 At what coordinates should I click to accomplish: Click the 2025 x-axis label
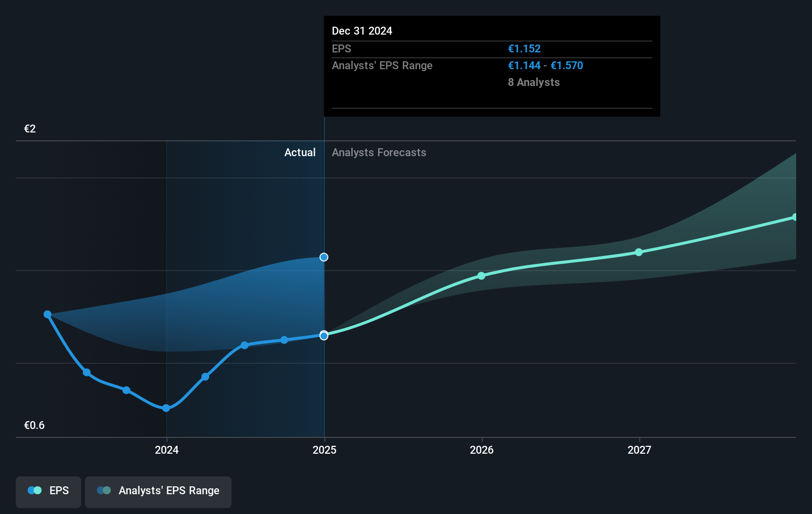coord(324,450)
